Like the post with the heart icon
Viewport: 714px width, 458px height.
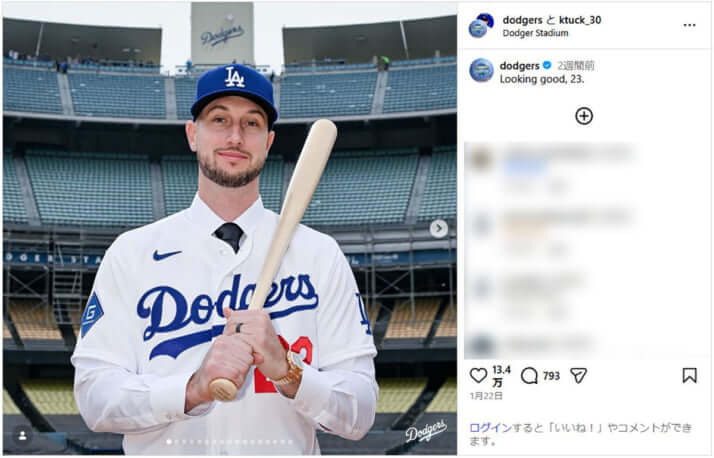tap(478, 375)
